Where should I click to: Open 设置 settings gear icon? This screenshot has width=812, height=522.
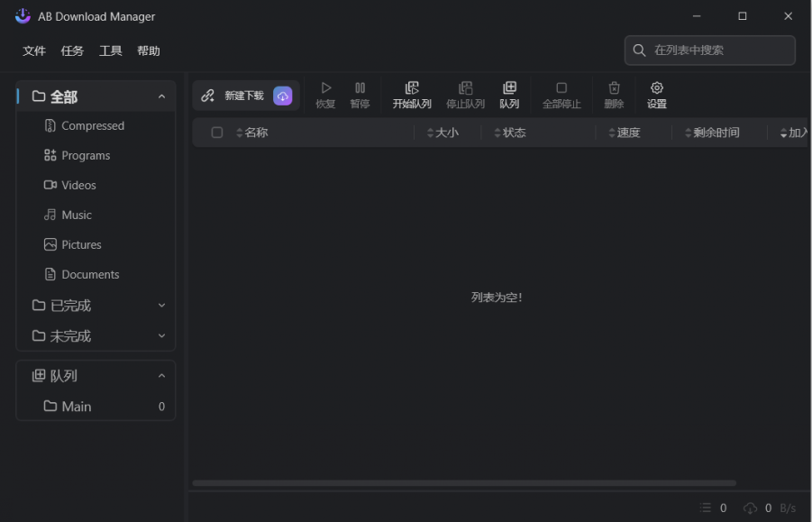click(x=657, y=88)
